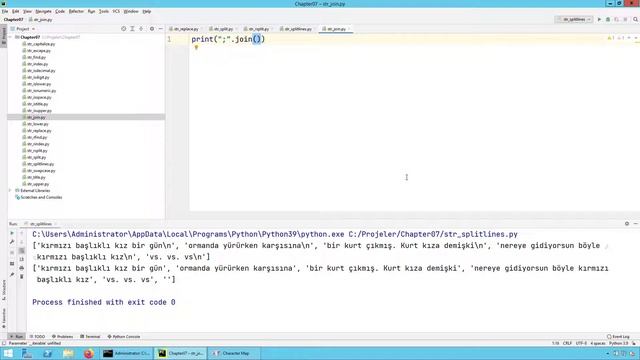Open str_lower.py in project tree
640x360 pixels.
(x=38, y=124)
